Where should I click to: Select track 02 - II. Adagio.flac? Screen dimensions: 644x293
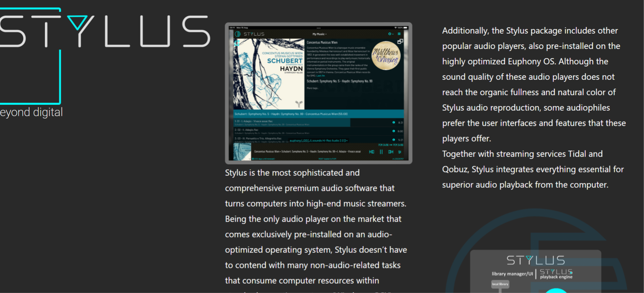(318, 131)
